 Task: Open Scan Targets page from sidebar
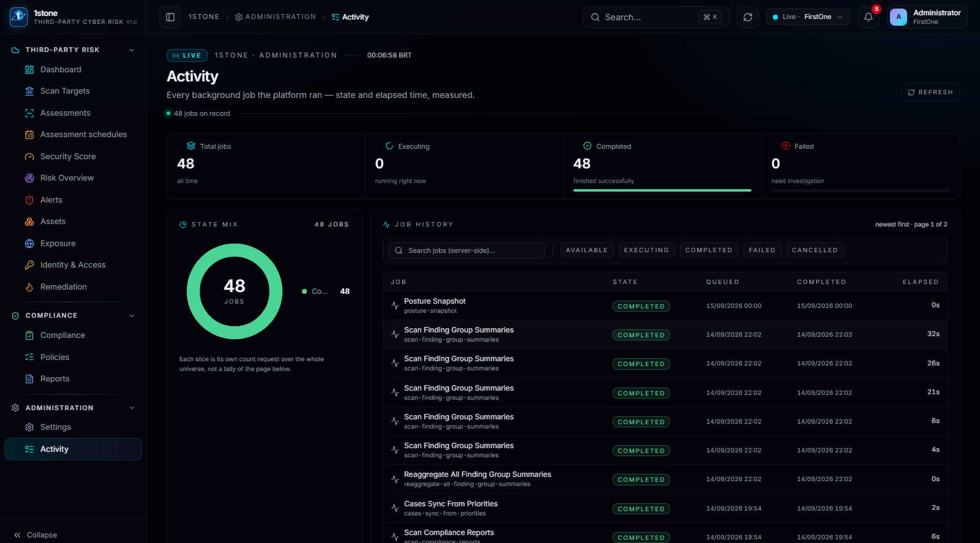pyautogui.click(x=73, y=91)
